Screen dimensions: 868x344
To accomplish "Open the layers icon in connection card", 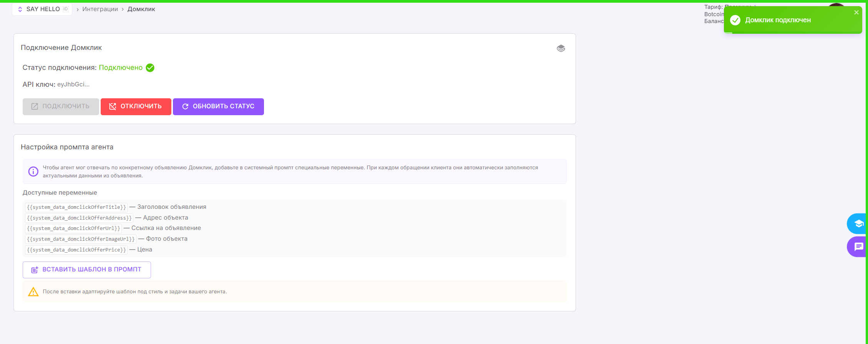I will (x=561, y=48).
